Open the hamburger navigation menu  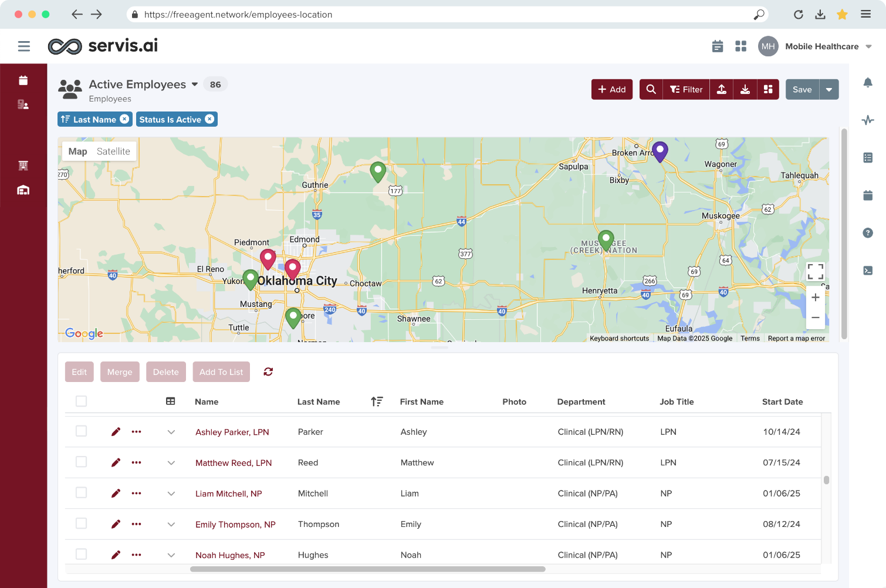tap(24, 46)
